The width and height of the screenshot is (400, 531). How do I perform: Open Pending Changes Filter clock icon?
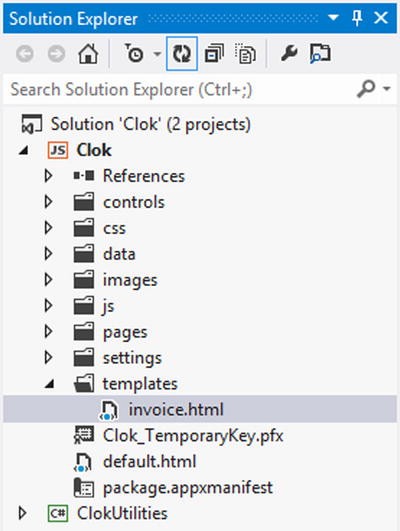coord(134,54)
